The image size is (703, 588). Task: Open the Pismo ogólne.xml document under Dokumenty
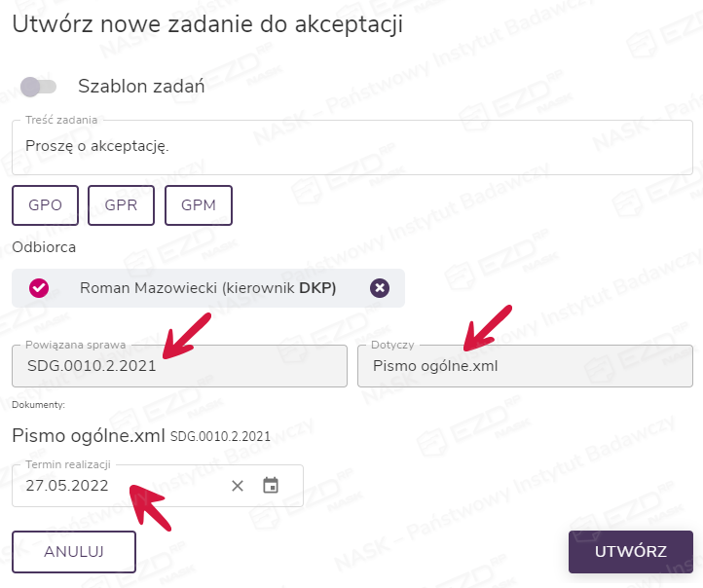pos(88,435)
